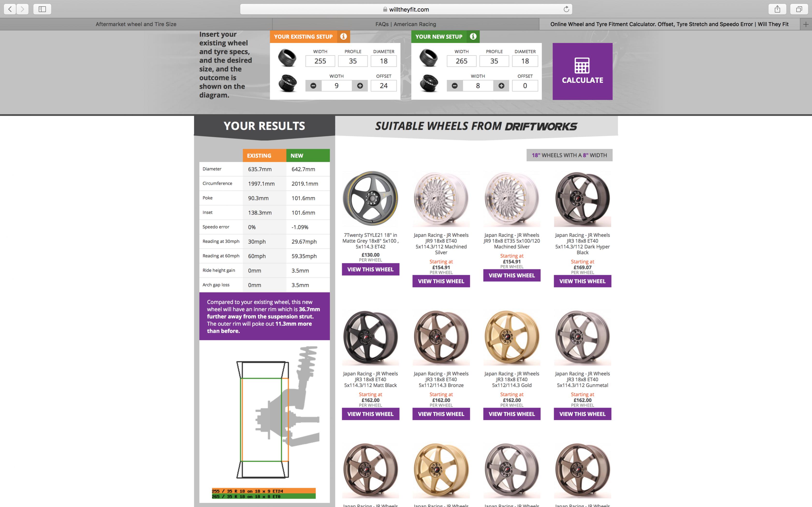Screen dimensions: 812x507
Task: Select the existing Circumference value 1997.1mm
Action: (261, 184)
